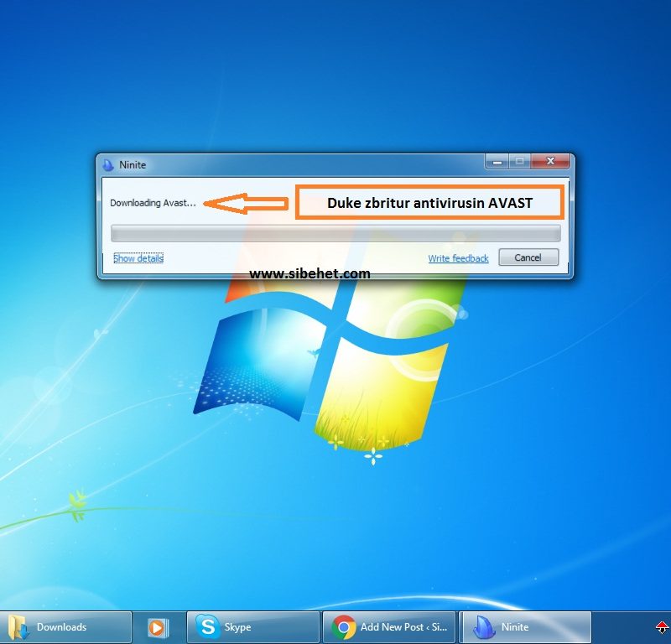
Task: Open the Write feedback link
Action: 458,258
